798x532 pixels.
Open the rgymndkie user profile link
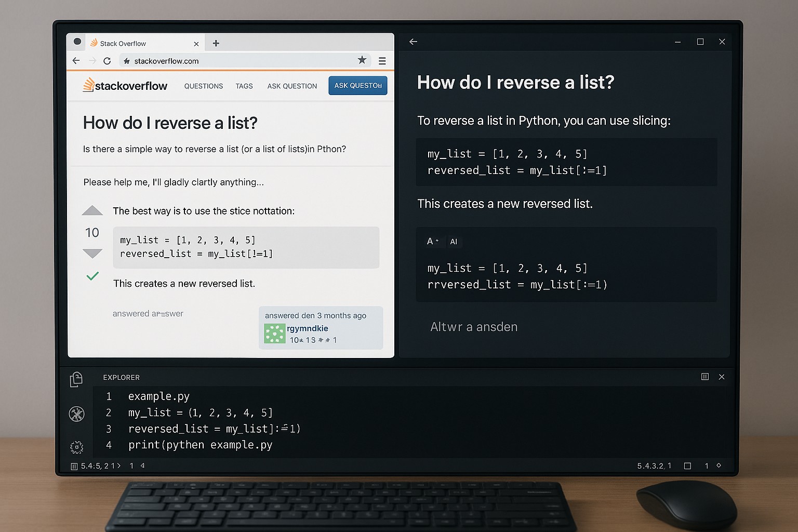click(308, 328)
